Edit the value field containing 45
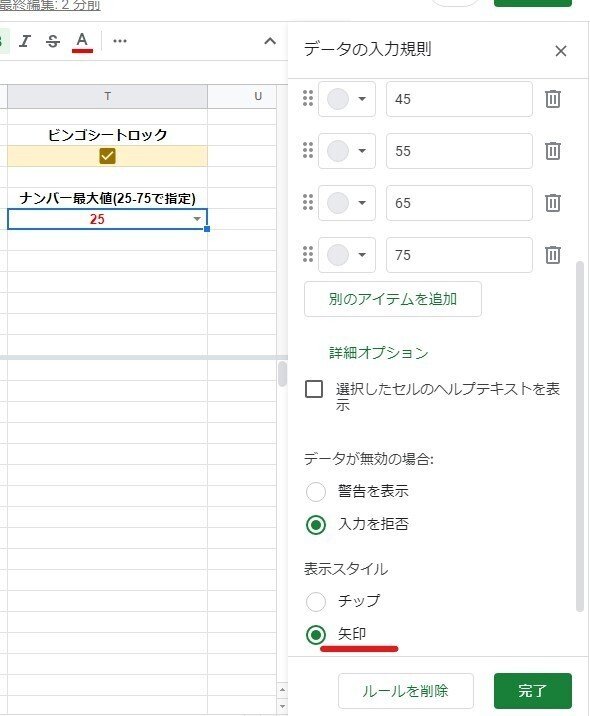Viewport: 590px width, 716px height. coord(459,99)
